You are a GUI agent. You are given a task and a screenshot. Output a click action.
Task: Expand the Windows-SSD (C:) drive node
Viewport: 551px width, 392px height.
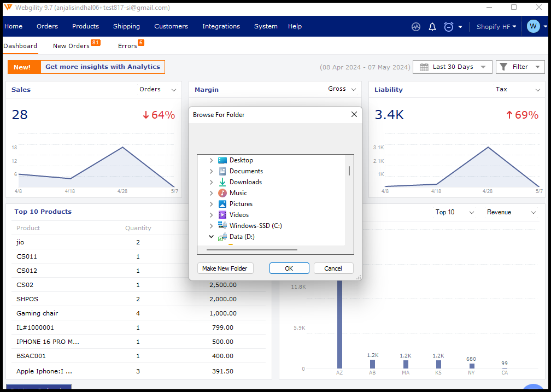coord(211,226)
